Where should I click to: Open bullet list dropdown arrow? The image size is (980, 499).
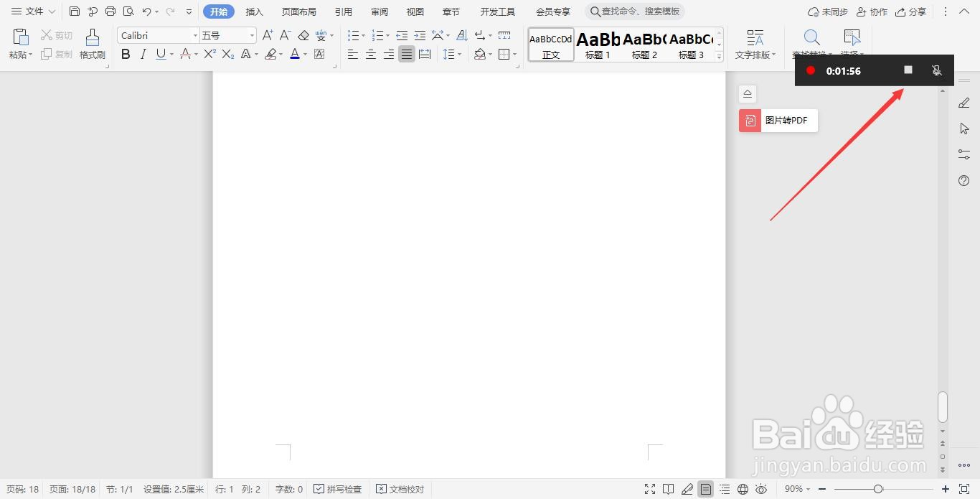(x=364, y=35)
